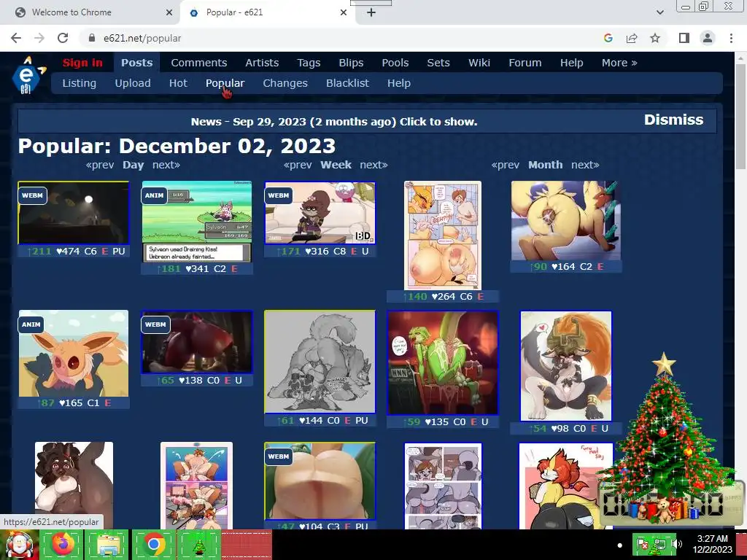This screenshot has height=560, width=747.
Task: Share this page using the share icon
Action: coord(632,38)
